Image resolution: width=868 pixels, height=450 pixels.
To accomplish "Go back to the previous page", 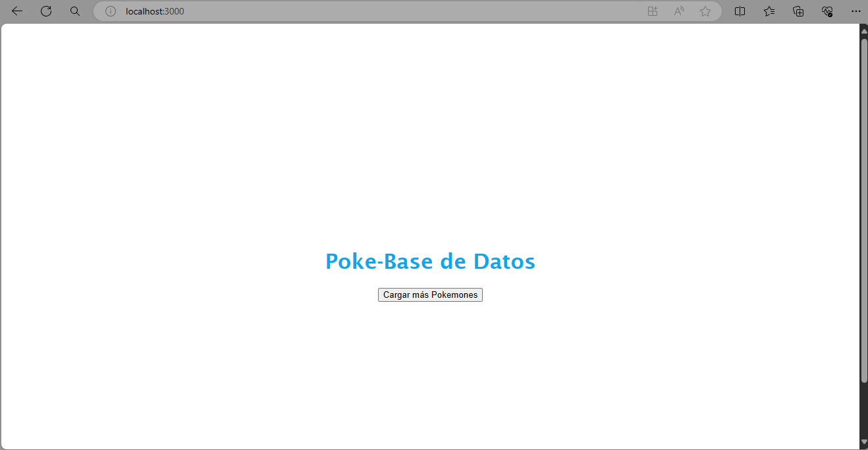I will [x=17, y=11].
